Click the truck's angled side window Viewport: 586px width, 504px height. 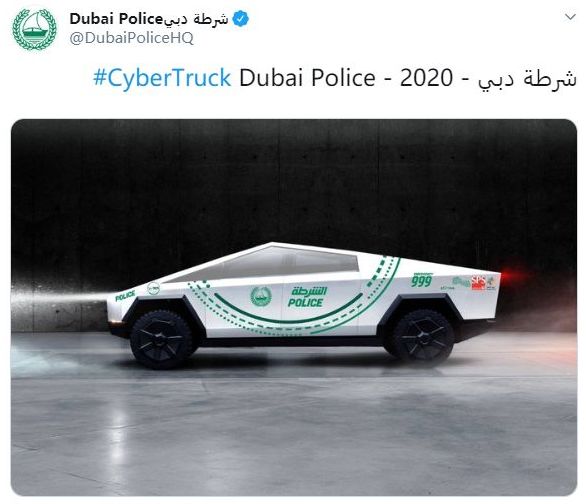pyautogui.click(x=269, y=263)
